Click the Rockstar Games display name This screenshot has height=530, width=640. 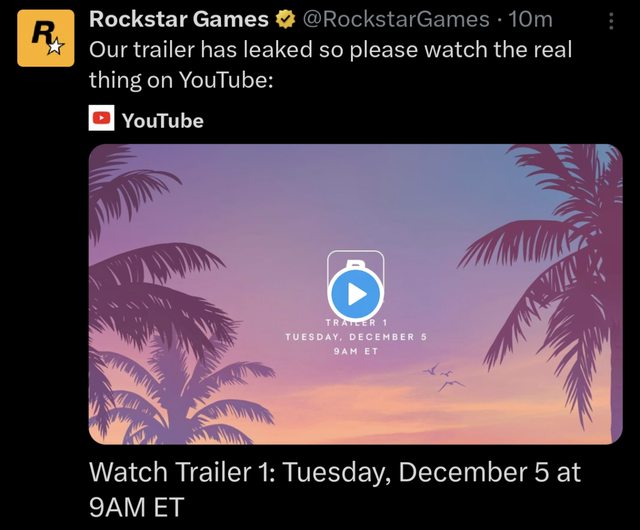pyautogui.click(x=179, y=19)
